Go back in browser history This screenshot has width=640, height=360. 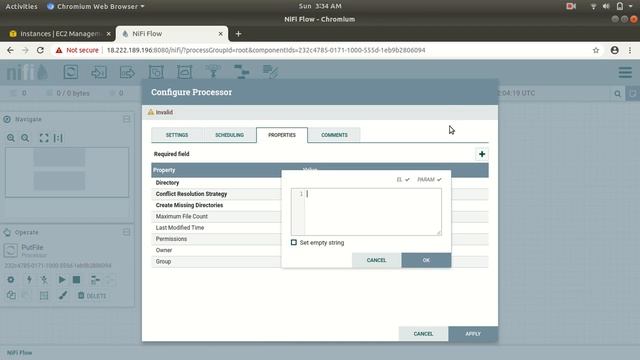pos(10,50)
